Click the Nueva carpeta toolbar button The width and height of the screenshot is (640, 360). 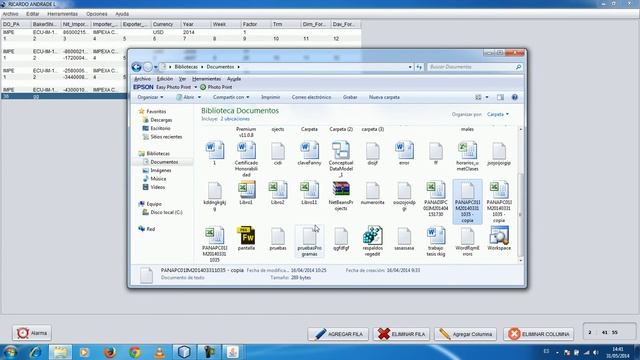[x=384, y=97]
